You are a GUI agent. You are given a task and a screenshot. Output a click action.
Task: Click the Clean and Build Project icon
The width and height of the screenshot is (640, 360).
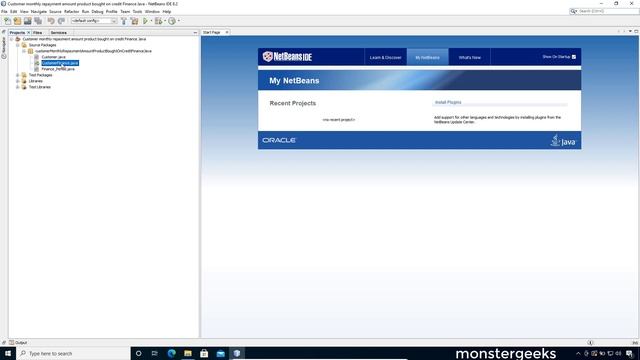pyautogui.click(x=134, y=21)
